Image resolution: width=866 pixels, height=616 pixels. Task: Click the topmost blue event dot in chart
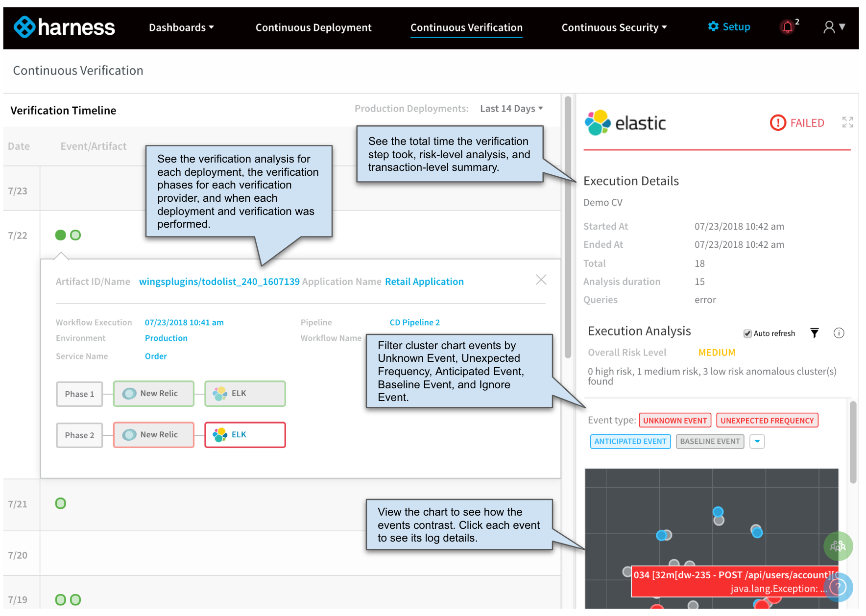(x=718, y=512)
